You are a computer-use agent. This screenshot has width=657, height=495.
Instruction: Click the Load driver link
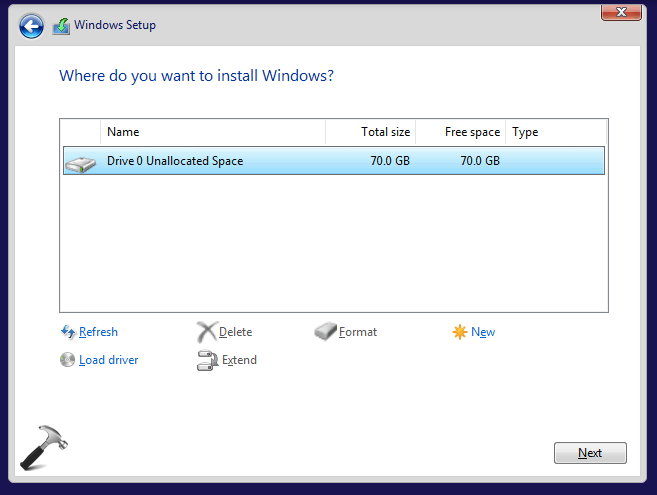(x=108, y=360)
